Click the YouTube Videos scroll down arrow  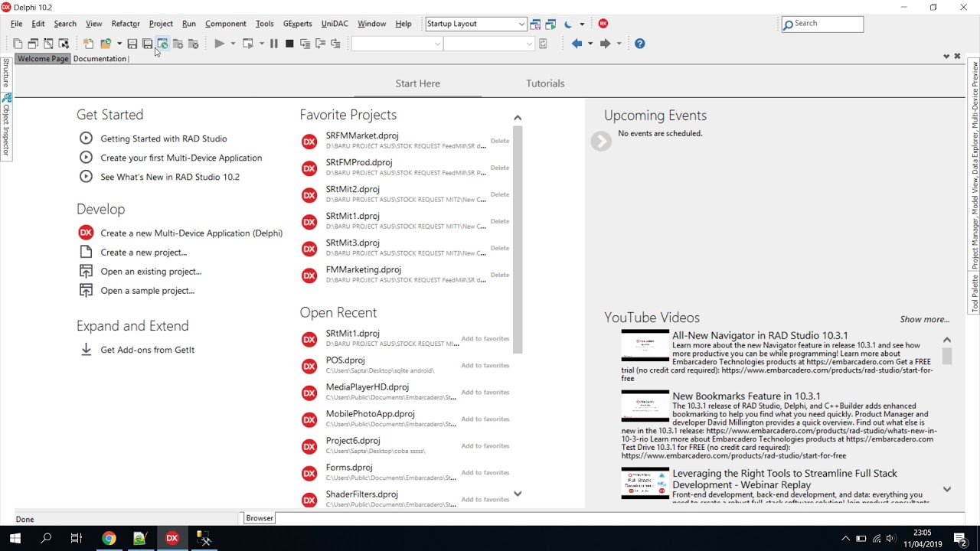click(947, 489)
